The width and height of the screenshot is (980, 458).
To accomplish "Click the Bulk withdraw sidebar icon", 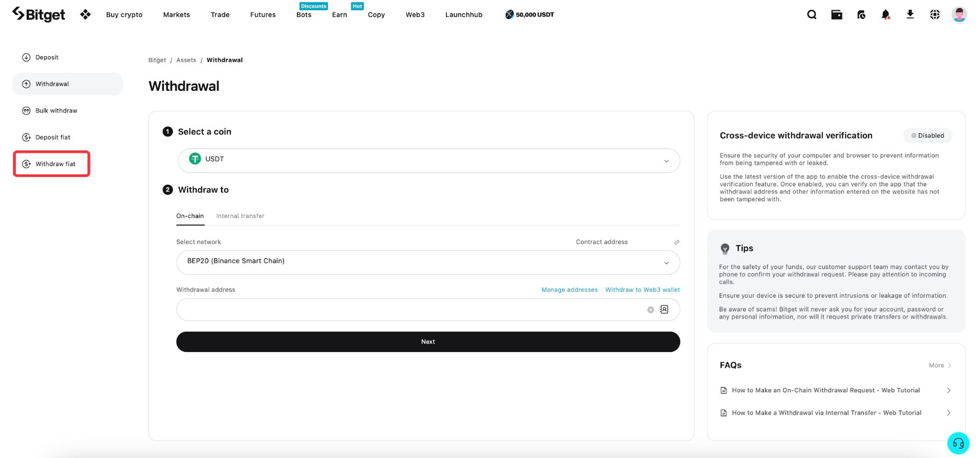I will pos(26,111).
